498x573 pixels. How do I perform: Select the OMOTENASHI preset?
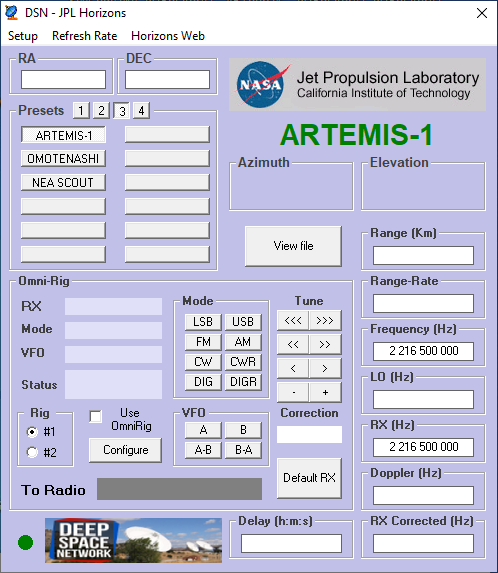64,159
